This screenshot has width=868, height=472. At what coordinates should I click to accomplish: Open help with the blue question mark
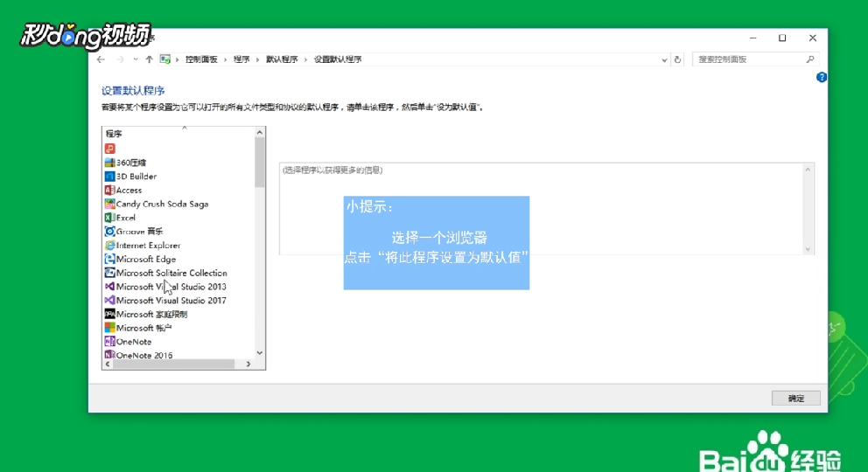[822, 78]
